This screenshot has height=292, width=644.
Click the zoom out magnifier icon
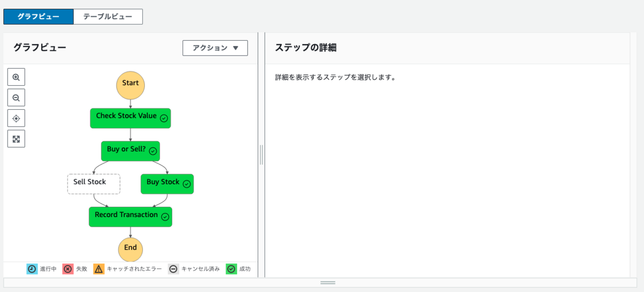tap(16, 98)
